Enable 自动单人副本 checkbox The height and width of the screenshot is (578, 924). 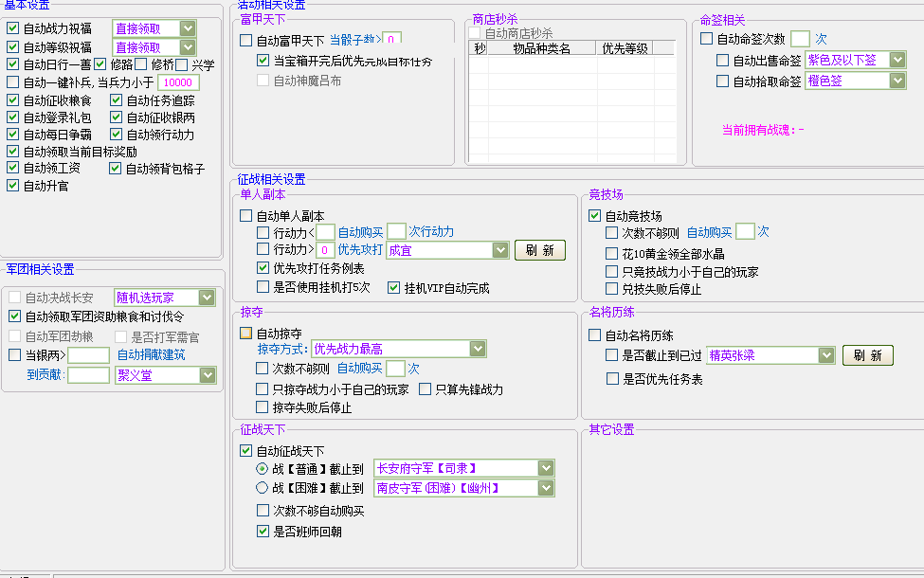[246, 216]
